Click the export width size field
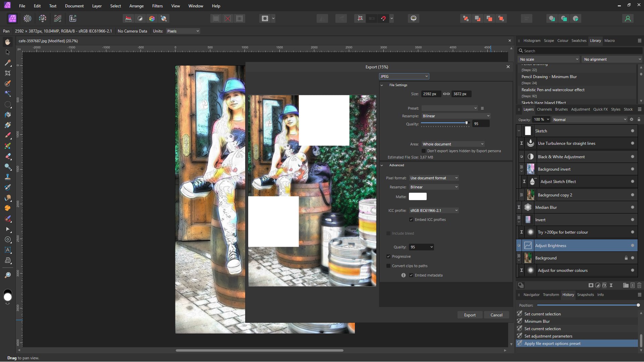This screenshot has width=644, height=362. pyautogui.click(x=431, y=94)
